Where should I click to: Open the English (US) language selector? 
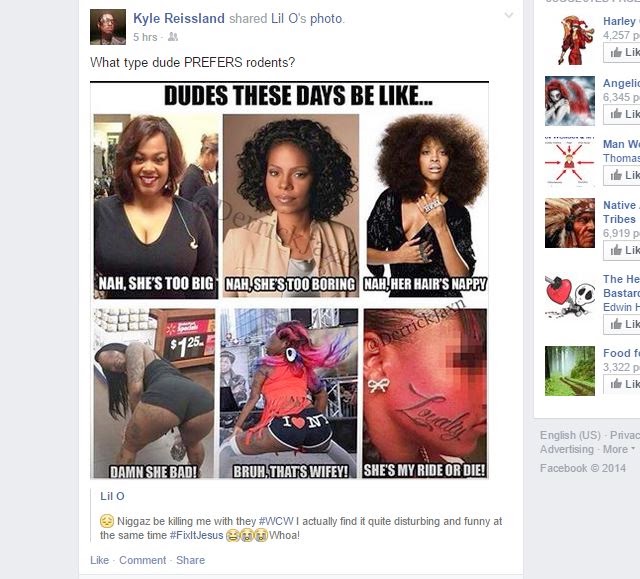[570, 435]
